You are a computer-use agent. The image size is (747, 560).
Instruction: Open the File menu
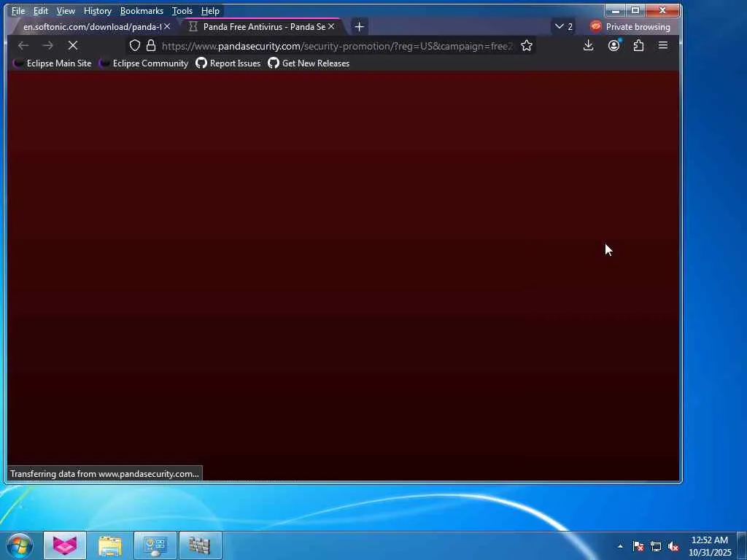click(x=18, y=10)
